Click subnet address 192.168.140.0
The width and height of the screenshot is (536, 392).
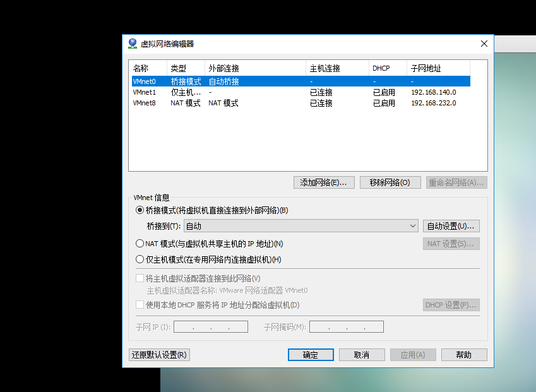[x=434, y=92]
